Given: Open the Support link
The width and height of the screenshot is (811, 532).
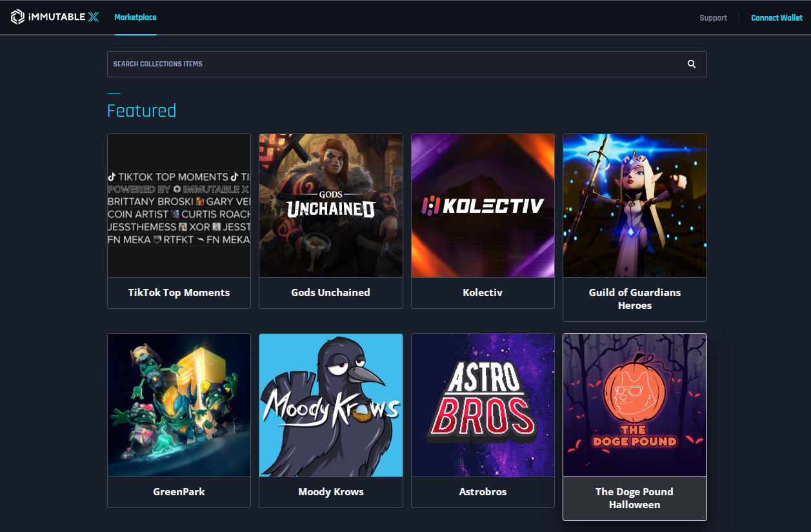Looking at the screenshot, I should tap(713, 18).
